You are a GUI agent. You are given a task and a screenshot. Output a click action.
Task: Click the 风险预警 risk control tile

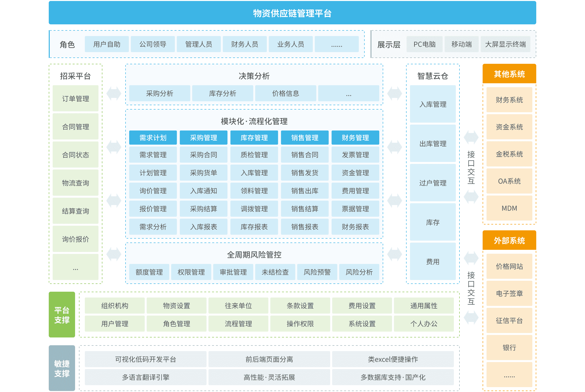[x=317, y=272]
